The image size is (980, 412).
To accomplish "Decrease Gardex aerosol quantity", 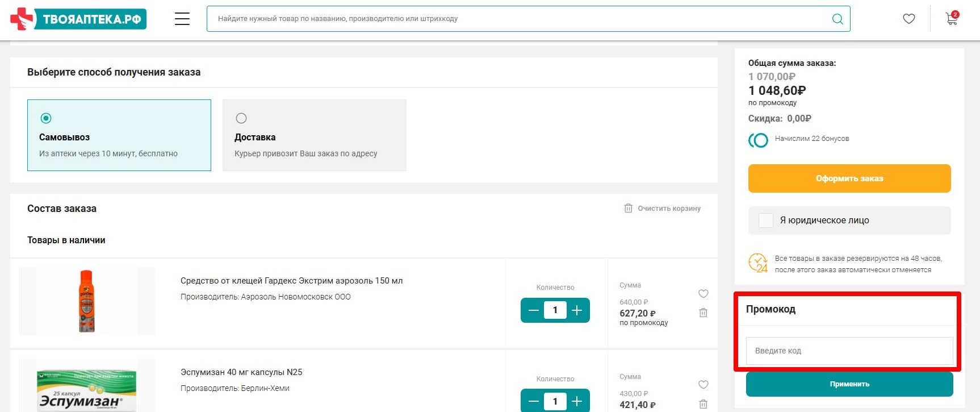I will pyautogui.click(x=533, y=310).
